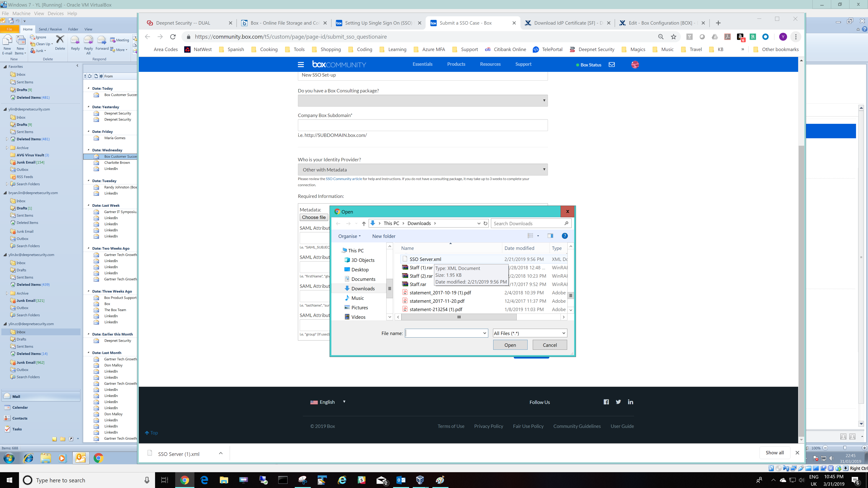Expand the Box Consulting package dropdown
This screenshot has height=488, width=868.
pos(422,101)
